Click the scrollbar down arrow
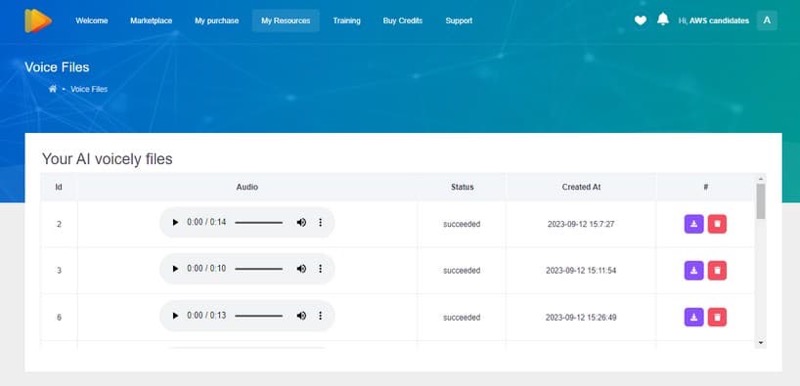800x386 pixels. (x=761, y=343)
